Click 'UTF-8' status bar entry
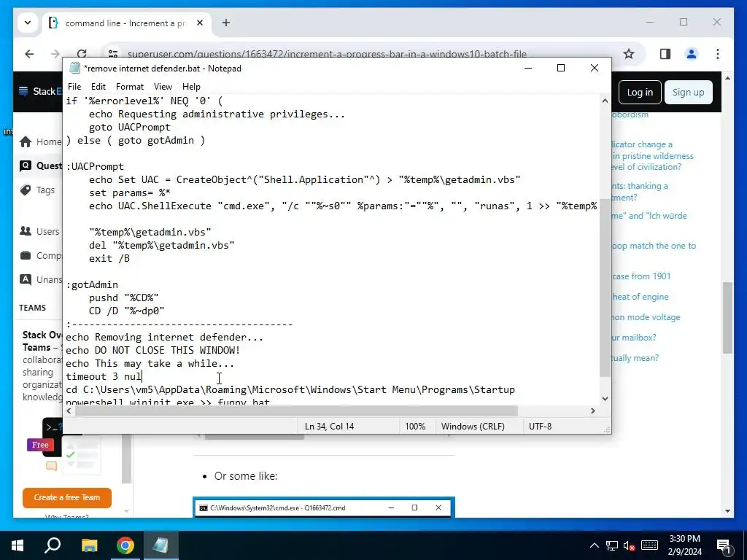Viewport: 747px width, 560px height. [541, 426]
